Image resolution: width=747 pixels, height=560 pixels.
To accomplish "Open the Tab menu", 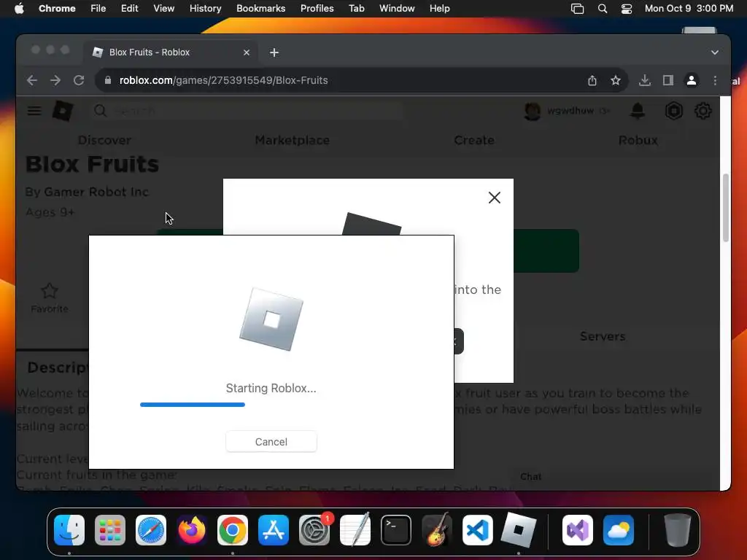I will pyautogui.click(x=356, y=9).
